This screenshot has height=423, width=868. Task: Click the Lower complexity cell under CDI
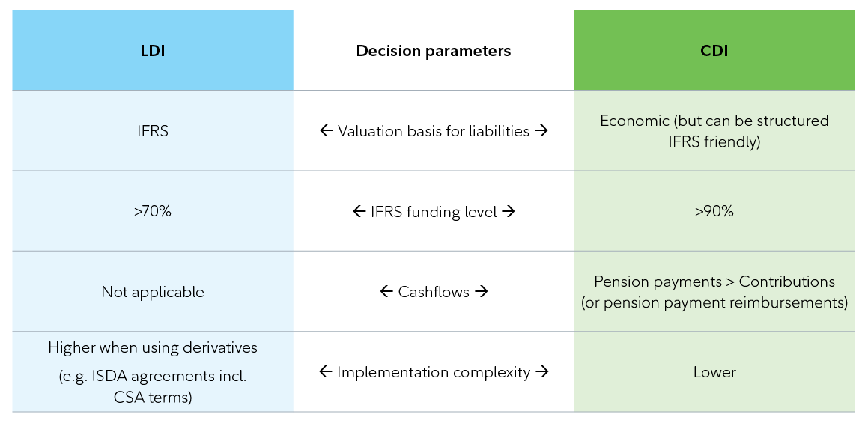(x=714, y=372)
